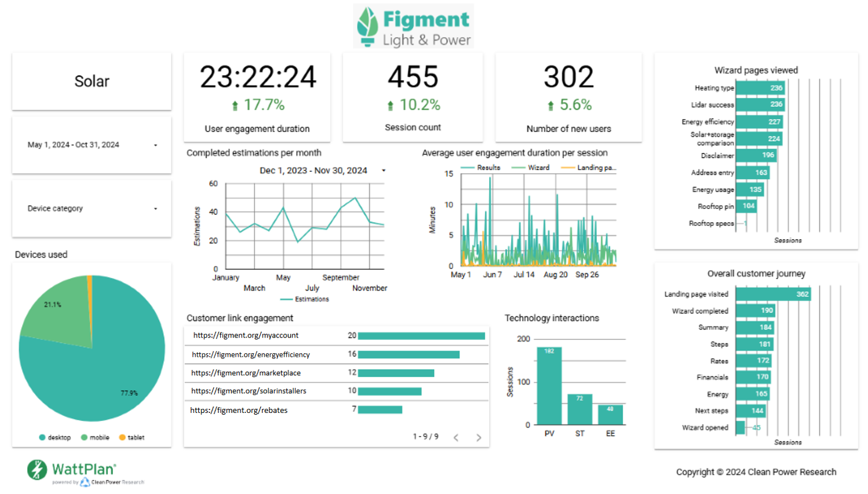
Task: Click the 'Customer link engagement' heading
Action: tap(240, 318)
